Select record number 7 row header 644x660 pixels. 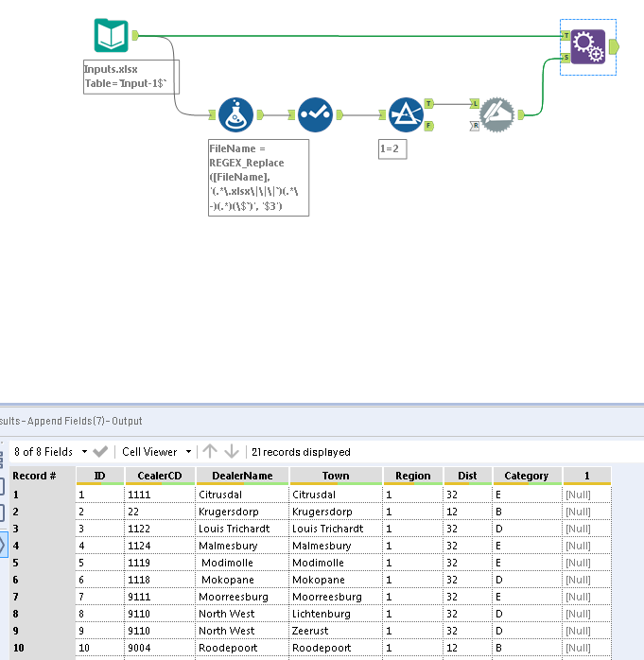coord(43,597)
